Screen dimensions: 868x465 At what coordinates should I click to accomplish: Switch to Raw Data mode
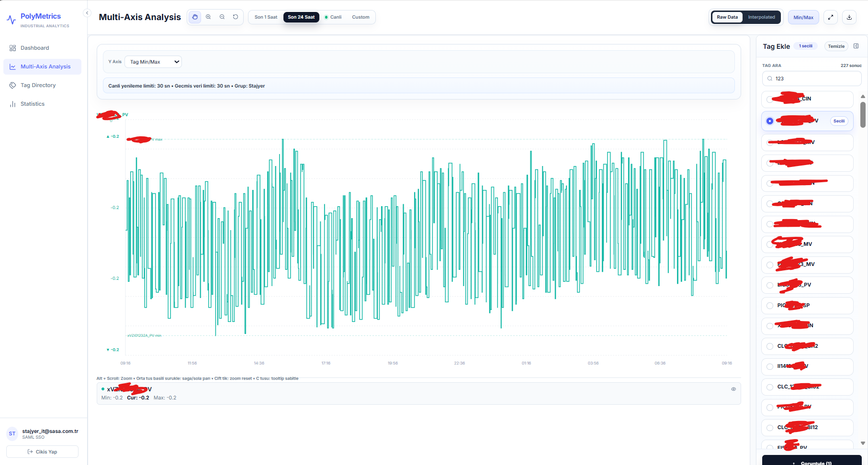click(727, 17)
